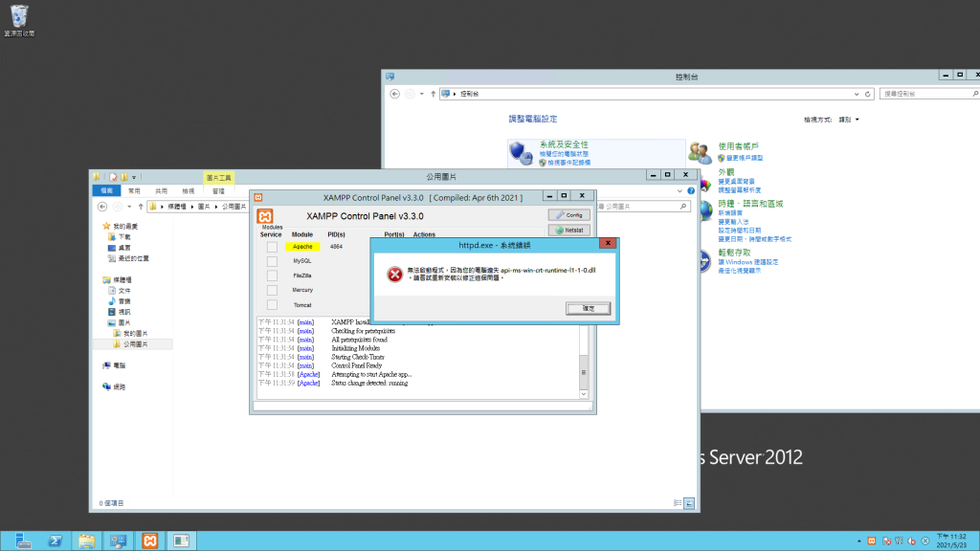This screenshot has height=551, width=980.
Task: Open 輕鬆存取 in Control Panel
Action: tap(734, 253)
